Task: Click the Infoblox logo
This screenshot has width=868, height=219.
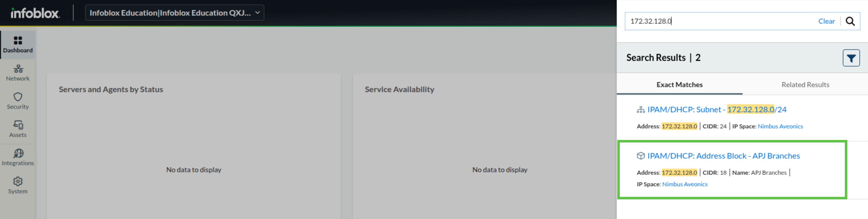Action: tap(35, 13)
